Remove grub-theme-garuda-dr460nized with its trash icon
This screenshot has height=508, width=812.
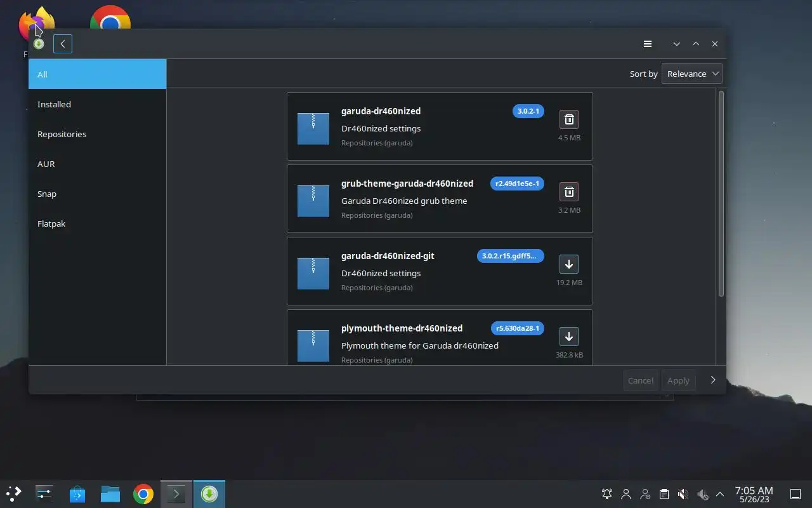[x=569, y=192]
